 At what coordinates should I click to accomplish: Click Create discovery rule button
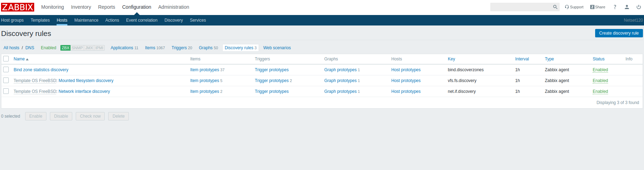pos(619,33)
